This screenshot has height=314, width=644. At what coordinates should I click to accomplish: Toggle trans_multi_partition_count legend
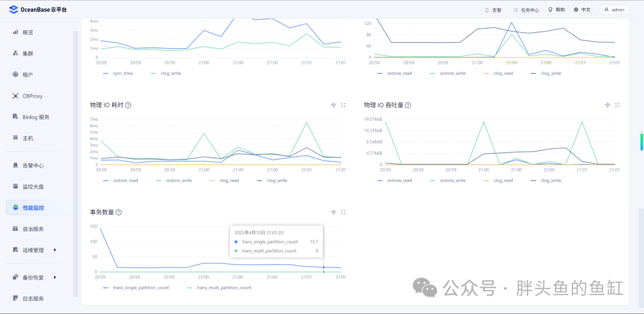[x=219, y=288]
